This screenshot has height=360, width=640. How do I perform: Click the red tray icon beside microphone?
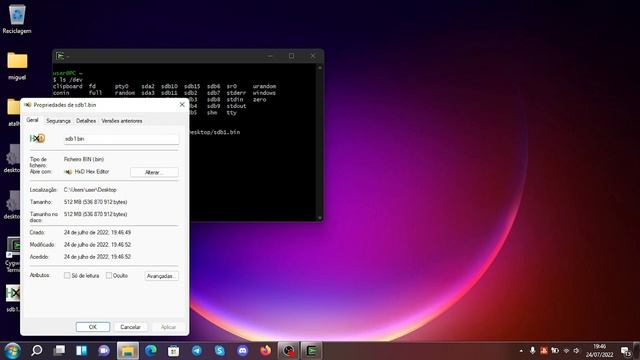pyautogui.click(x=544, y=351)
